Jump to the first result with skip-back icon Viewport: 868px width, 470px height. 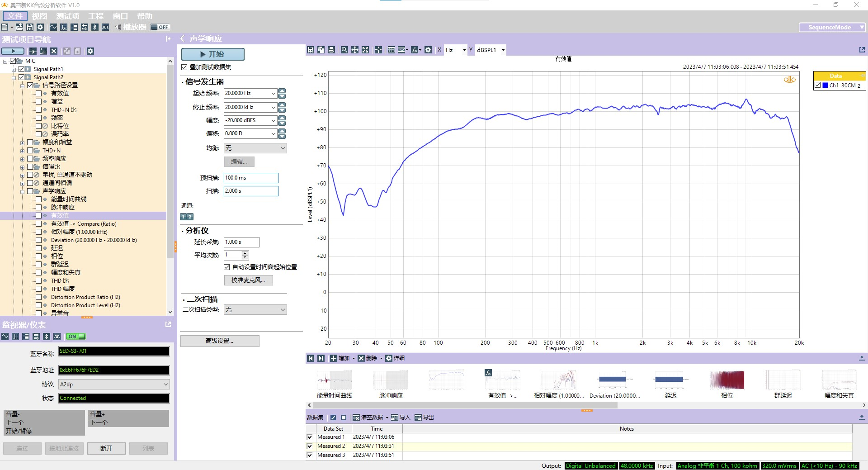tap(311, 358)
